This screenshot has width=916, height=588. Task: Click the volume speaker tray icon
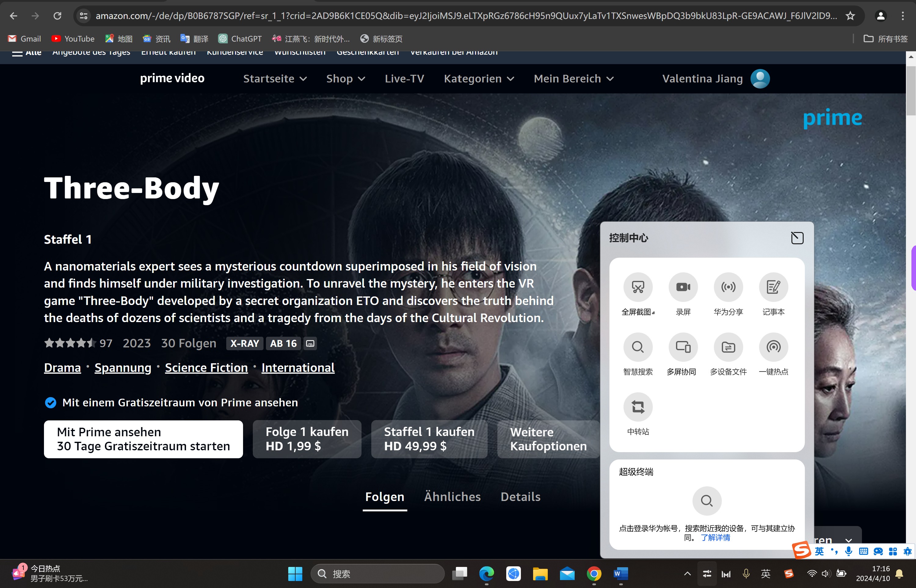pos(826,573)
